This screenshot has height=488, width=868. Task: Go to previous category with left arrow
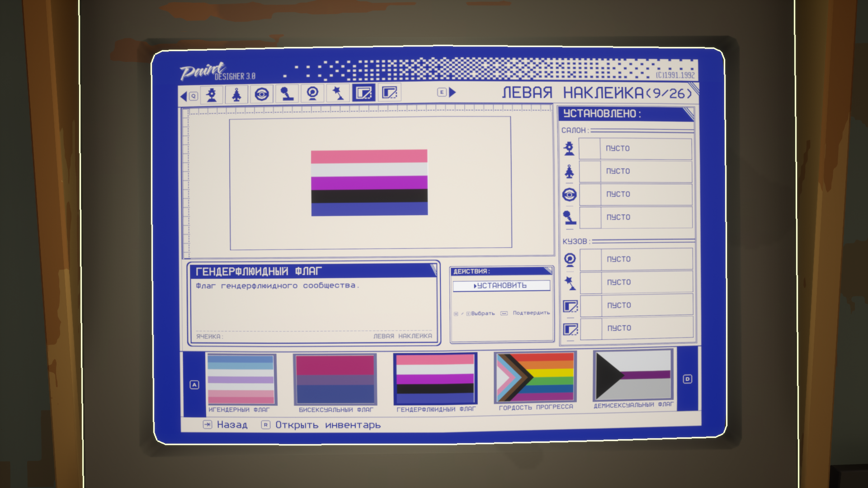[x=184, y=96]
